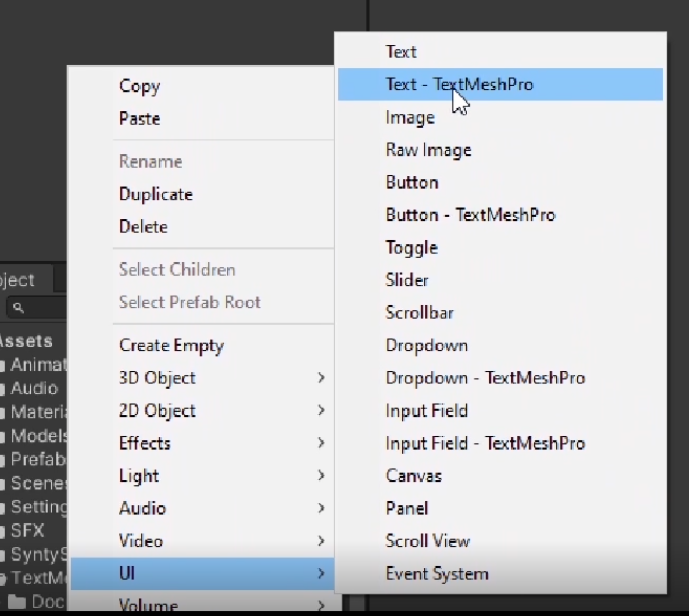This screenshot has width=689, height=616.
Task: Select Dropdown - TextMeshPro option
Action: tap(485, 378)
